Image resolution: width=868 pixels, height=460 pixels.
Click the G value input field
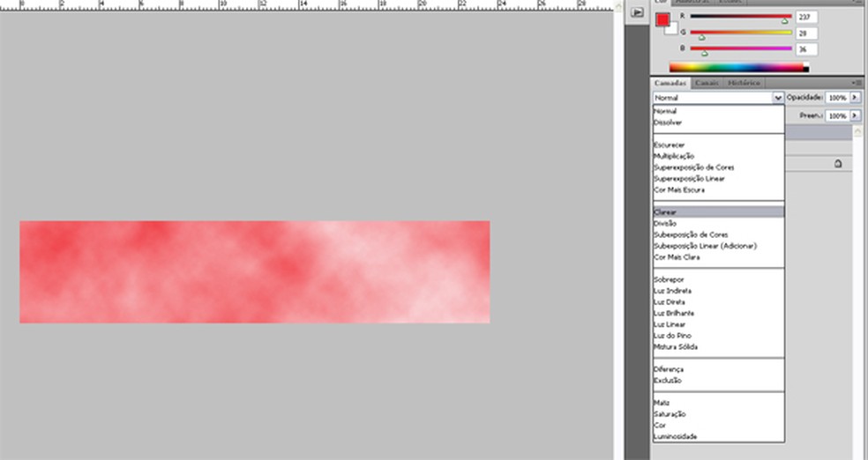(806, 33)
